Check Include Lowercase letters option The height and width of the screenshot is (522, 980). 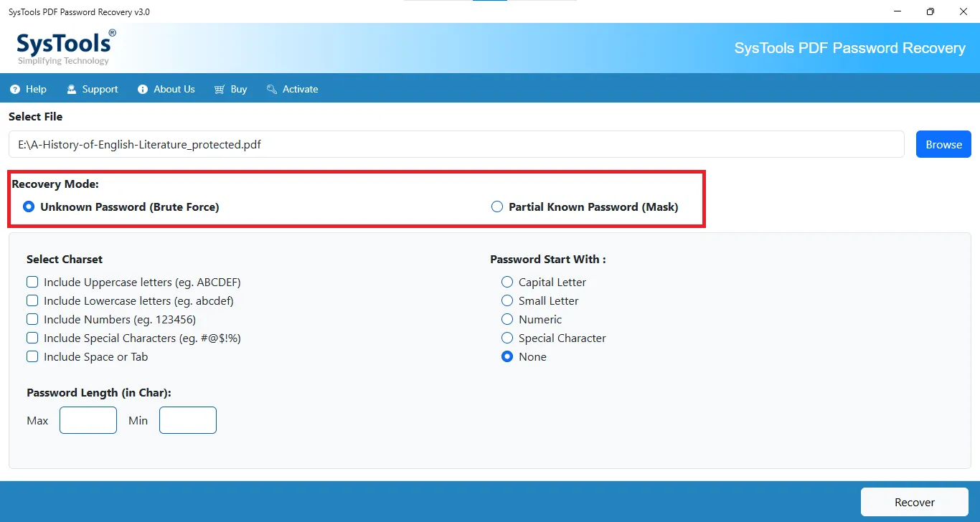click(32, 300)
